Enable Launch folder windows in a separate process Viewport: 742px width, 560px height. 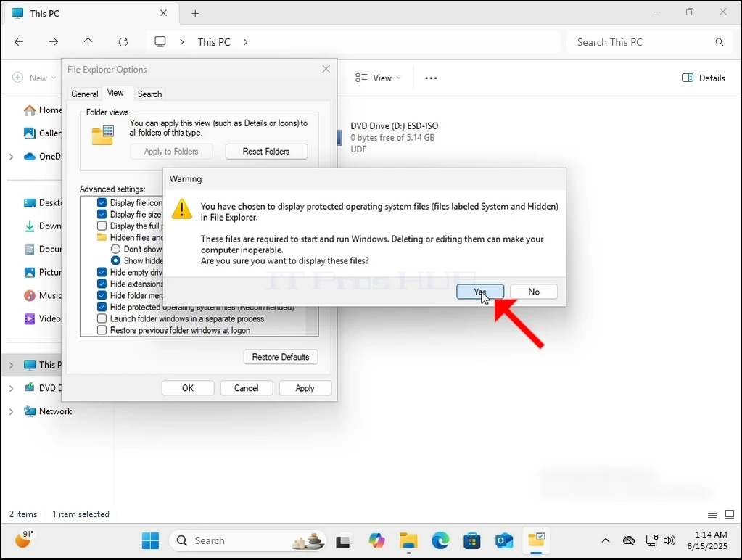click(102, 318)
